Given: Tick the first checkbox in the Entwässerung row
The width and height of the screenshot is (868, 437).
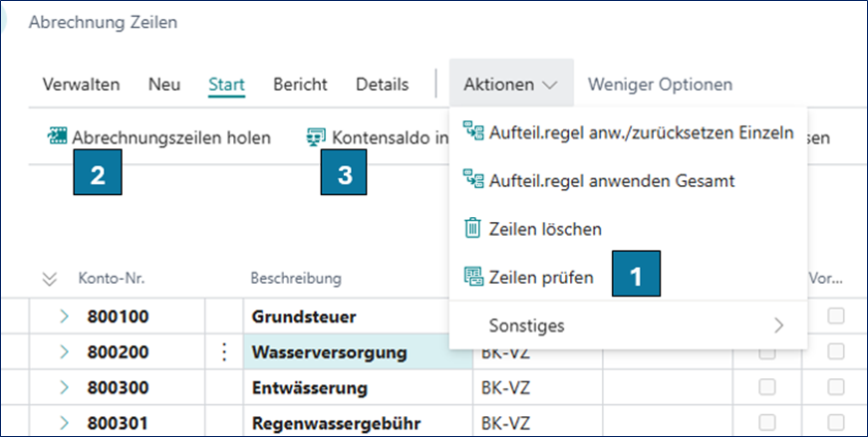Looking at the screenshot, I should coord(766,387).
